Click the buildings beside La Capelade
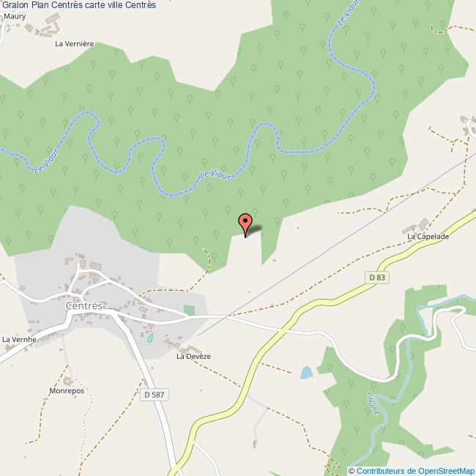 click(415, 226)
